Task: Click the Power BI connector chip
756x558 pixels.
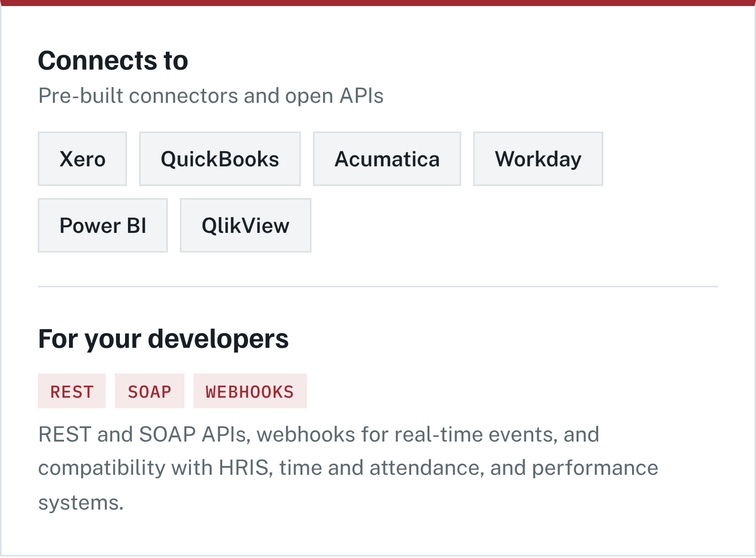Action: coord(103,225)
